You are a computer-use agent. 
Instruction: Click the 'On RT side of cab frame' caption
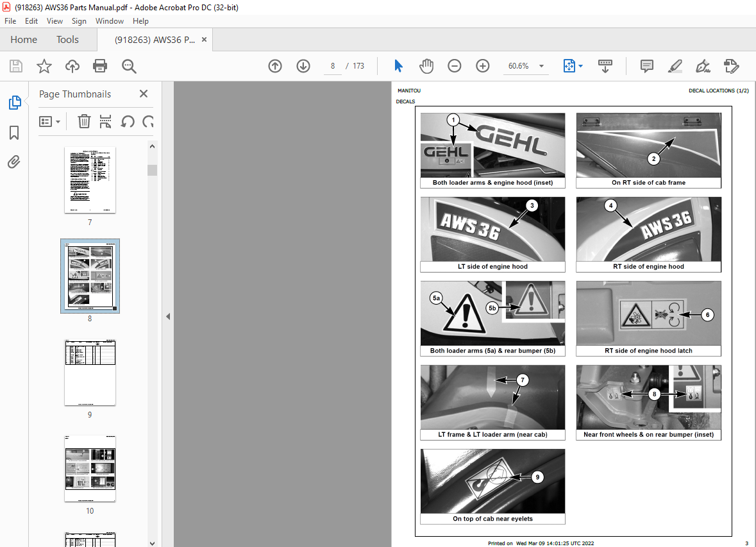(648, 183)
